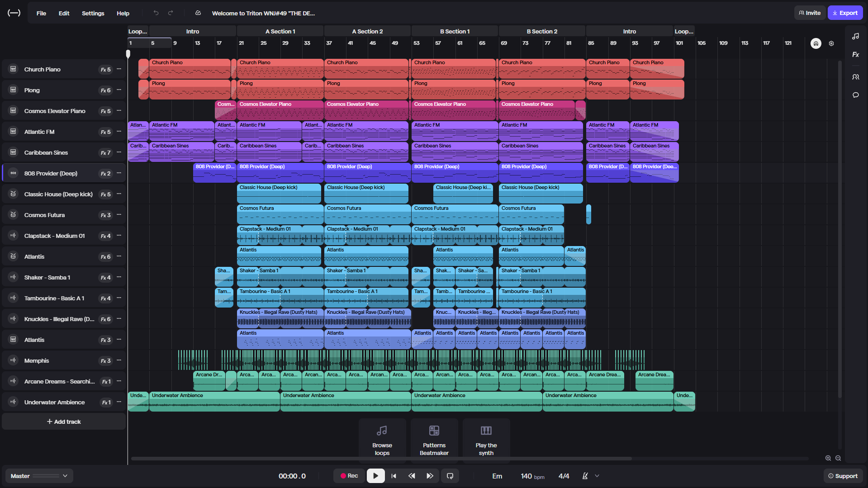Viewport: 868px width, 488px height.
Task: Adjust the Master volume slider
Action: pos(46,476)
